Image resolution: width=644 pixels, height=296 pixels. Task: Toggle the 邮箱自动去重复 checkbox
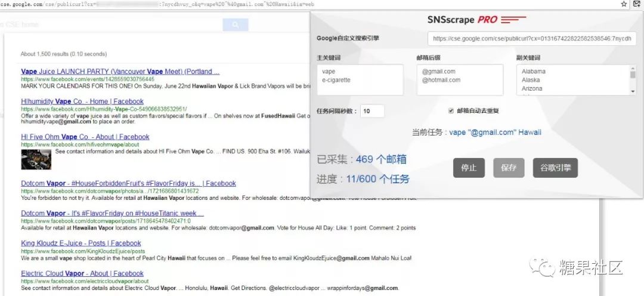[451, 110]
